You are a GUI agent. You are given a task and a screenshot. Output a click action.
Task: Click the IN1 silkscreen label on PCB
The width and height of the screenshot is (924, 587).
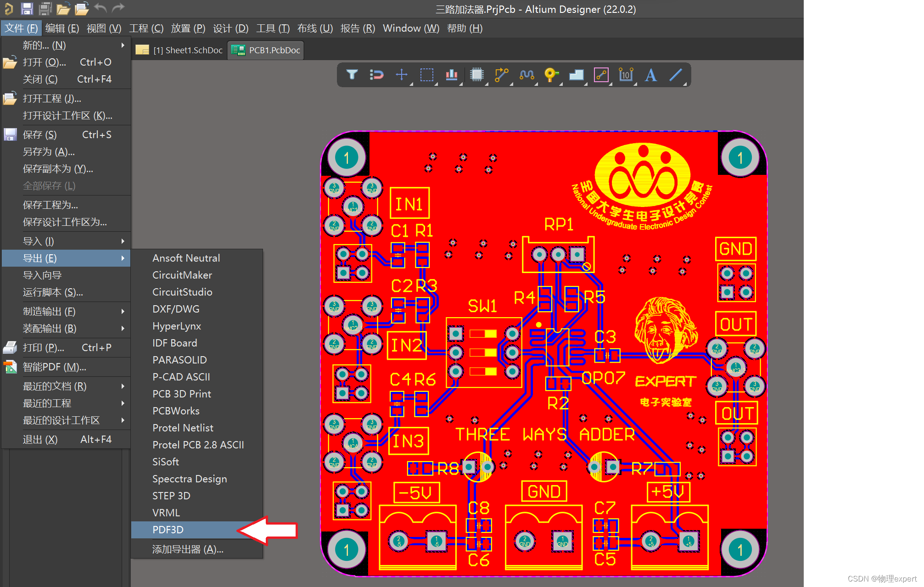click(x=409, y=203)
